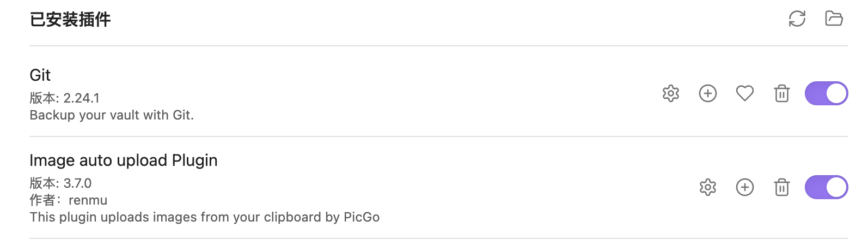868x239 pixels.
Task: Add hotkey for Image auto upload Plugin
Action: click(x=744, y=187)
